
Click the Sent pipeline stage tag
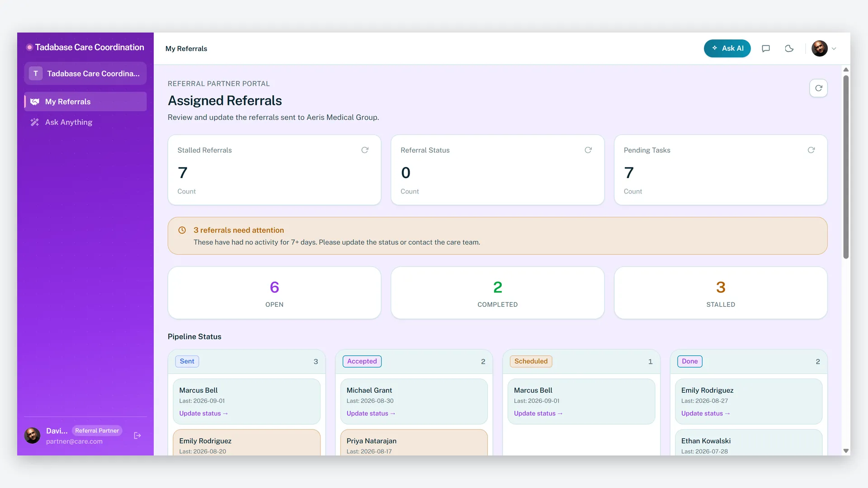[187, 361]
